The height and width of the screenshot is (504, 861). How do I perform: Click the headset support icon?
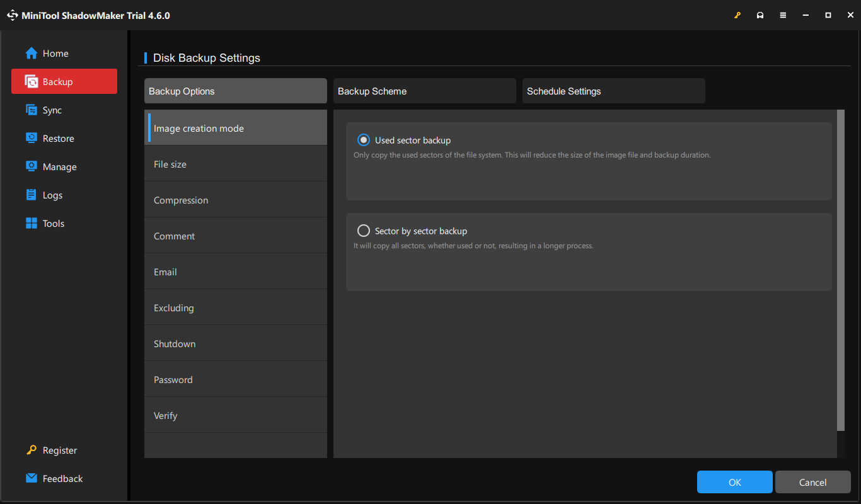(760, 14)
